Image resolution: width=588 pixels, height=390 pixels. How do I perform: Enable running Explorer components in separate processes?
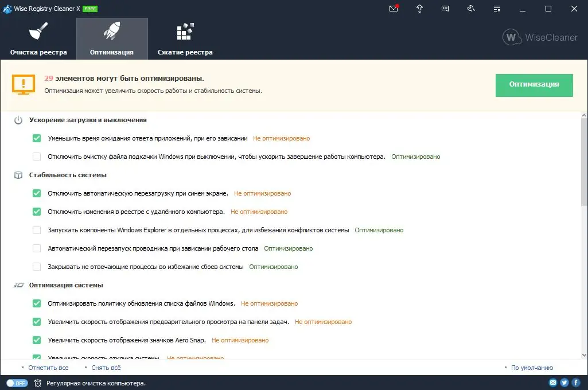[36, 230]
